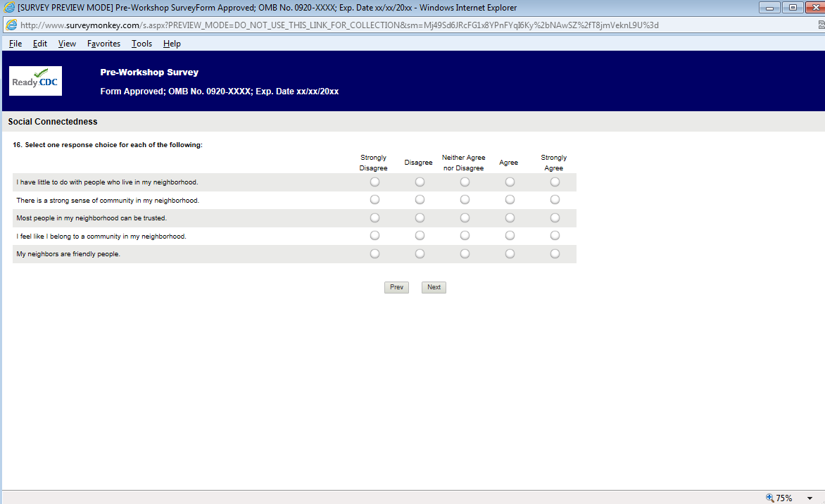Select Strongly Disagree for 'little to do with people'
The width and height of the screenshot is (825, 504).
pos(374,182)
